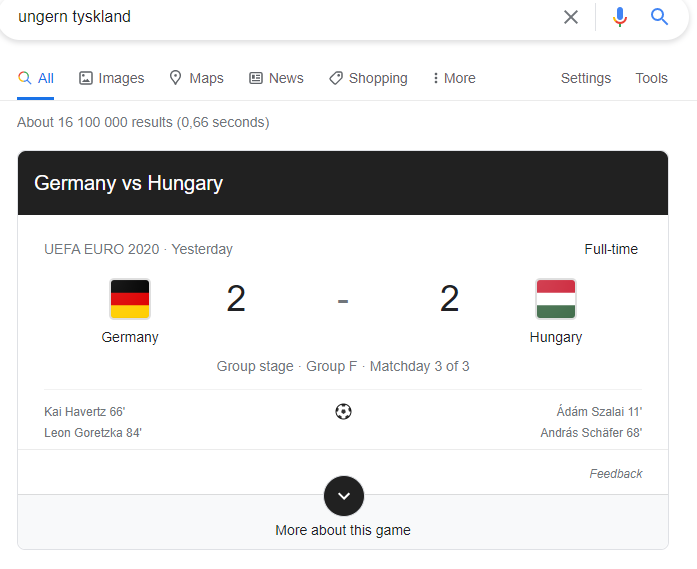Send Feedback about the match card
The image size is (697, 569).
click(616, 474)
